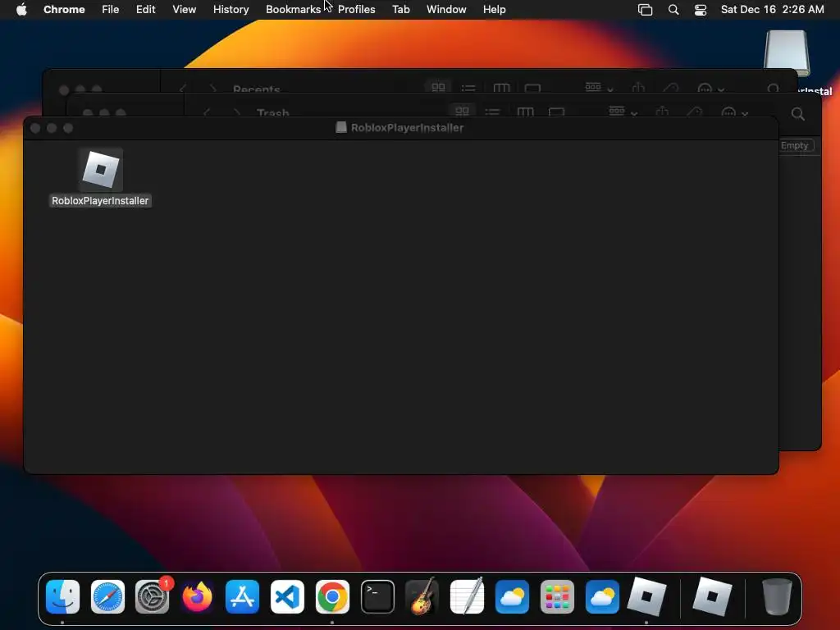Launch Firefox from the Dock
Image resolution: width=840 pixels, height=630 pixels.
197,597
